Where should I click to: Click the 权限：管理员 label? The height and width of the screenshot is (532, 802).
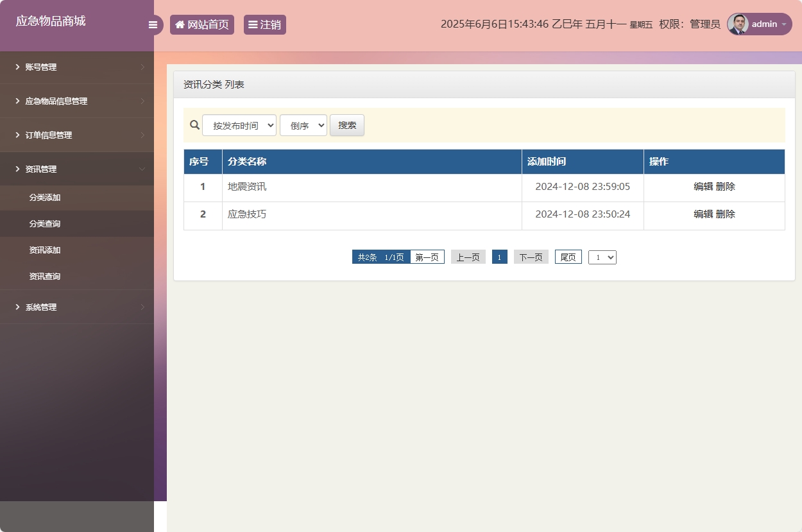tap(690, 24)
